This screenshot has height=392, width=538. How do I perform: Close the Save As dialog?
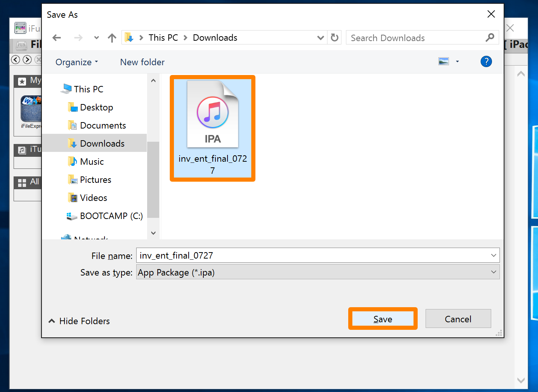[x=491, y=14]
